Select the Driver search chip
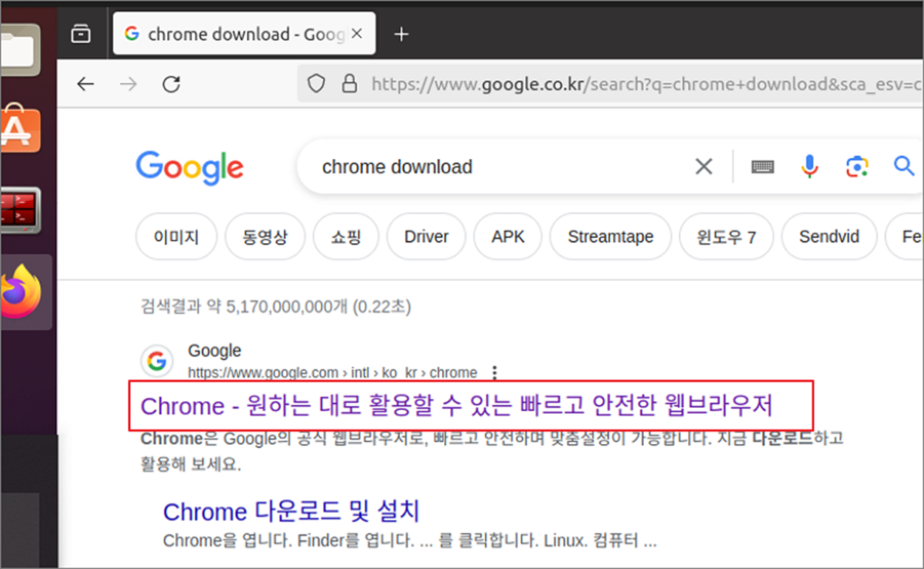924x569 pixels. coord(427,237)
